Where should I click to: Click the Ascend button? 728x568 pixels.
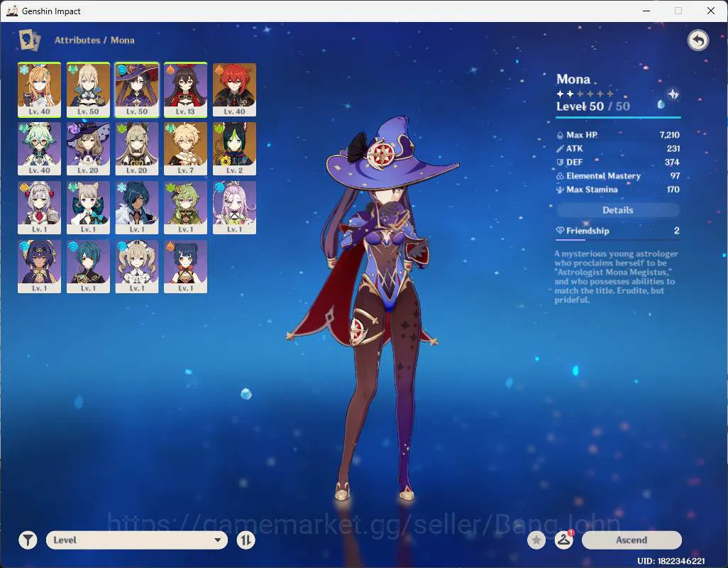[632, 540]
